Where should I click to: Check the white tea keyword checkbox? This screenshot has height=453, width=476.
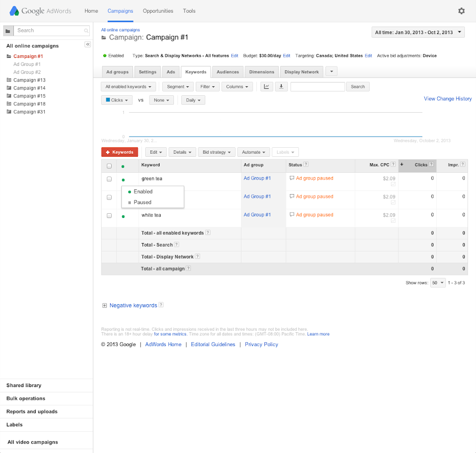[x=109, y=215]
